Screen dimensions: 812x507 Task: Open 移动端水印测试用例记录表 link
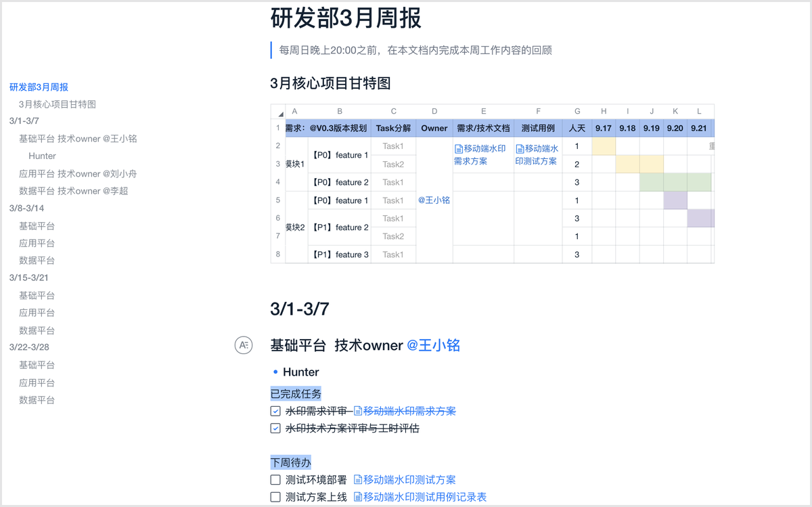[420, 497]
